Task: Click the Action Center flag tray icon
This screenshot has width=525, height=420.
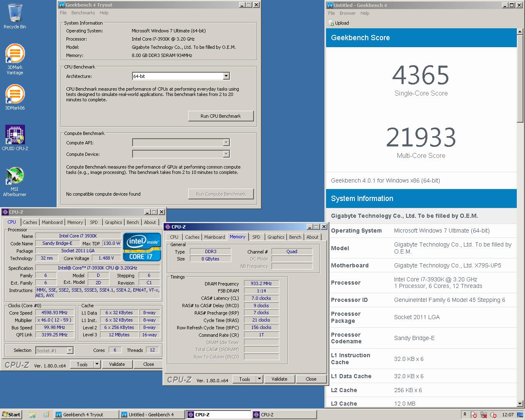Action: click(x=474, y=415)
